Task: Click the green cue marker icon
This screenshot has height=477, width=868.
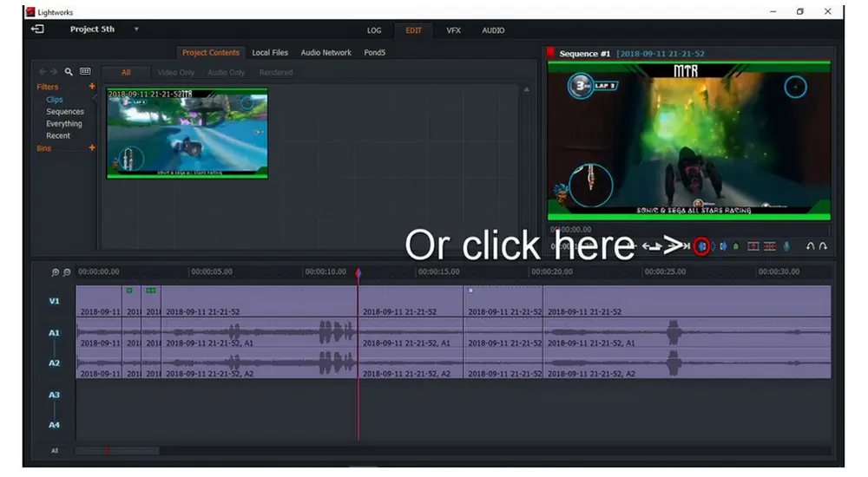Action: tap(736, 246)
